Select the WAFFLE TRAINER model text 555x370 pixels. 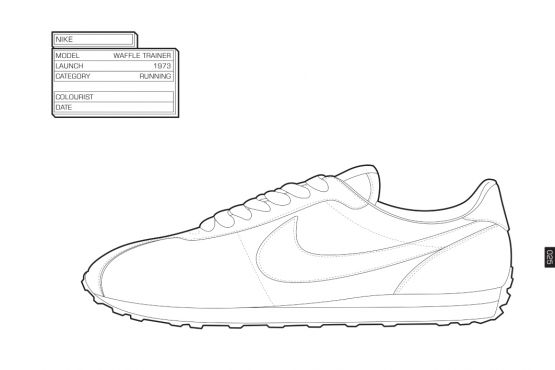[x=142, y=56]
